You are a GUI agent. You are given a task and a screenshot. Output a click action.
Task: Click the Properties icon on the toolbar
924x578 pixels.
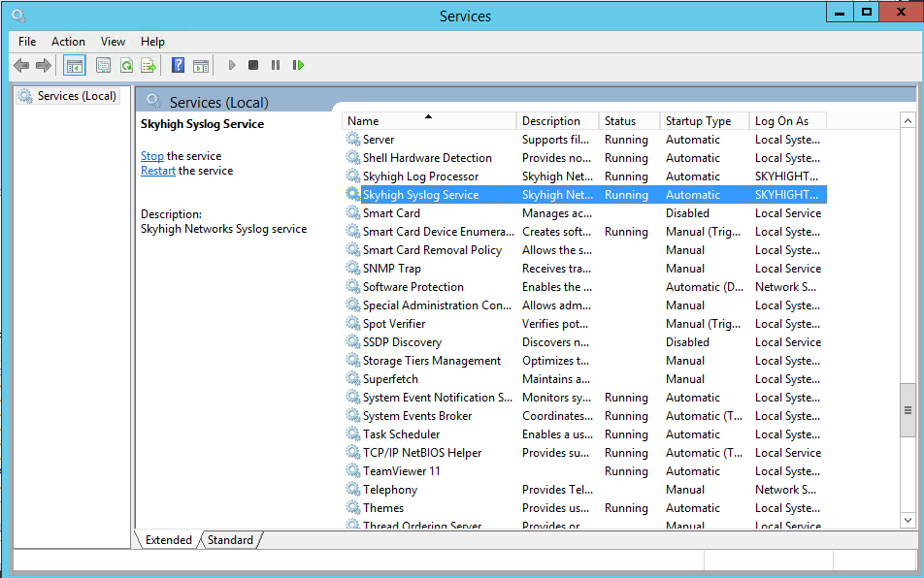coord(103,65)
